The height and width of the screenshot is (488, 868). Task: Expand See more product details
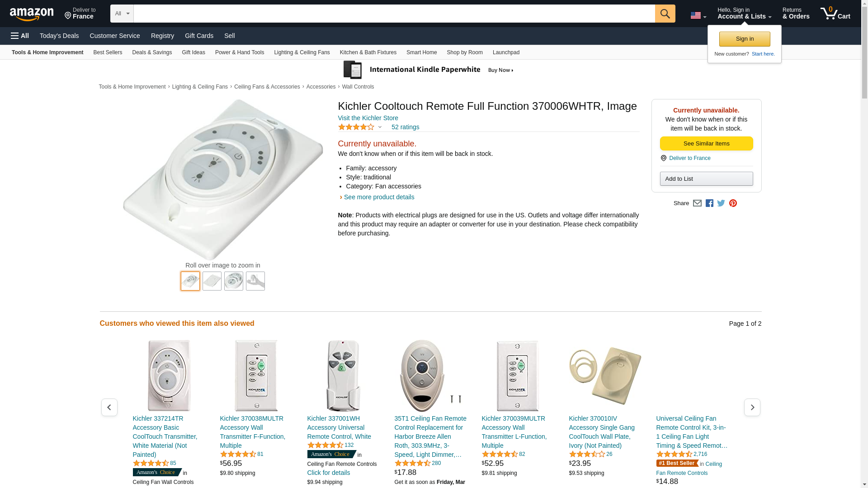click(379, 197)
